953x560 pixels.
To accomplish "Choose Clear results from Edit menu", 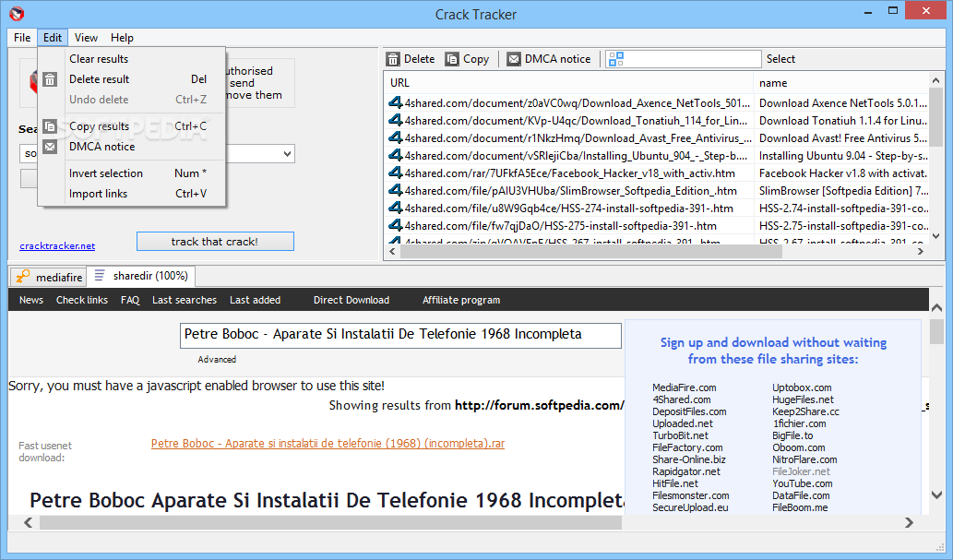I will (131, 59).
